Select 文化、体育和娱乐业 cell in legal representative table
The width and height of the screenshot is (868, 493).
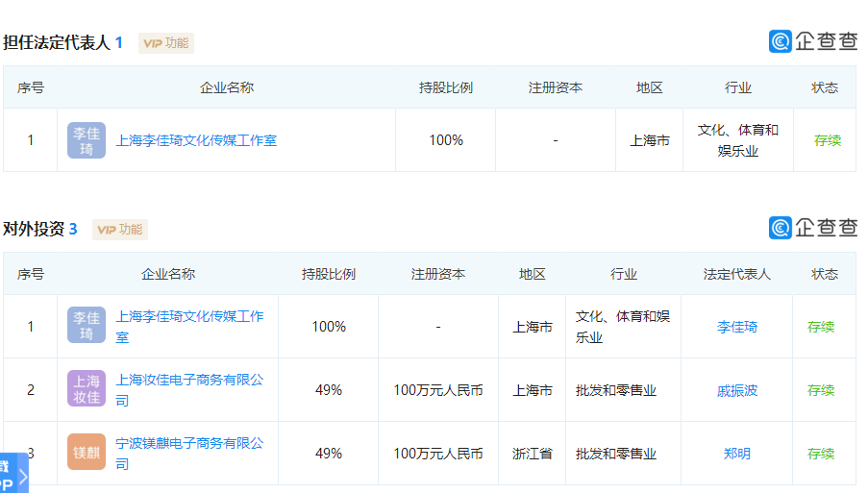[x=738, y=140]
